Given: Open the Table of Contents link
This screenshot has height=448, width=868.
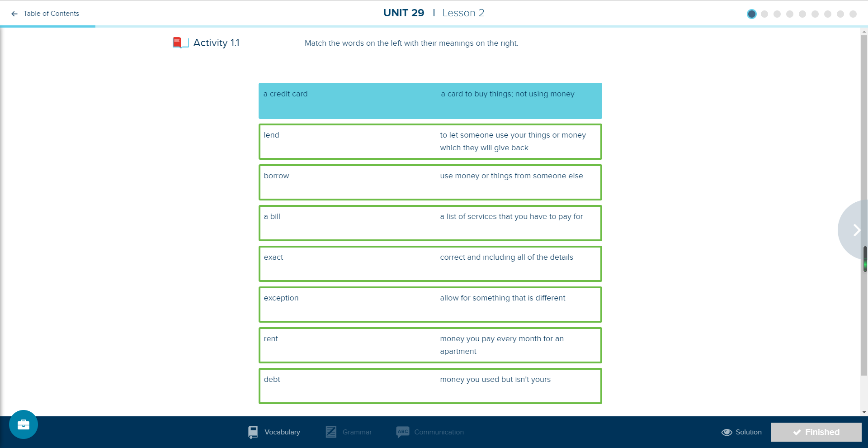Looking at the screenshot, I should coord(51,14).
